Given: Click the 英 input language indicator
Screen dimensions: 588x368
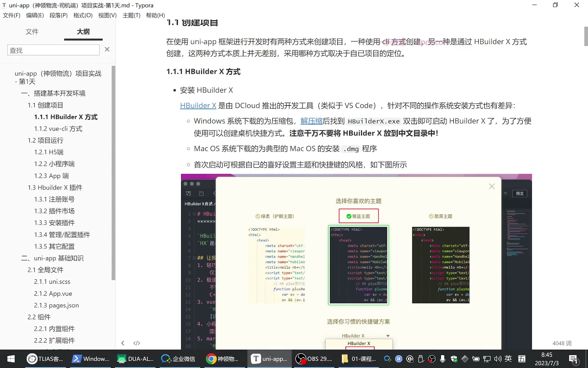Looking at the screenshot, I should (x=508, y=358).
